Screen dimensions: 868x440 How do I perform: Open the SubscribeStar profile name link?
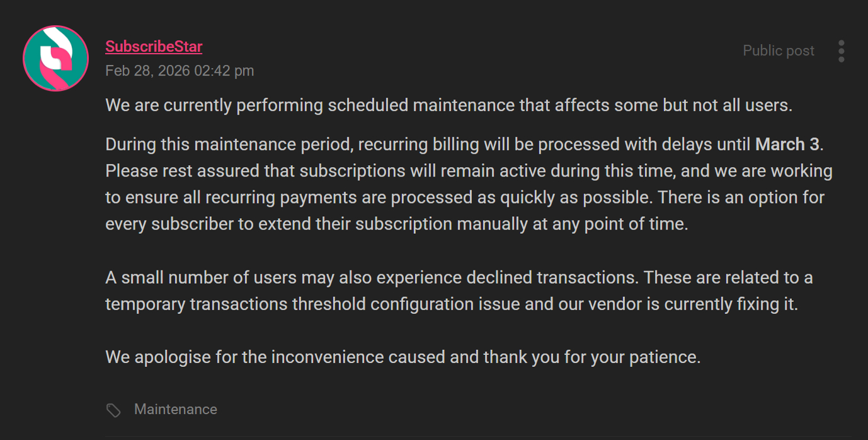click(x=154, y=47)
